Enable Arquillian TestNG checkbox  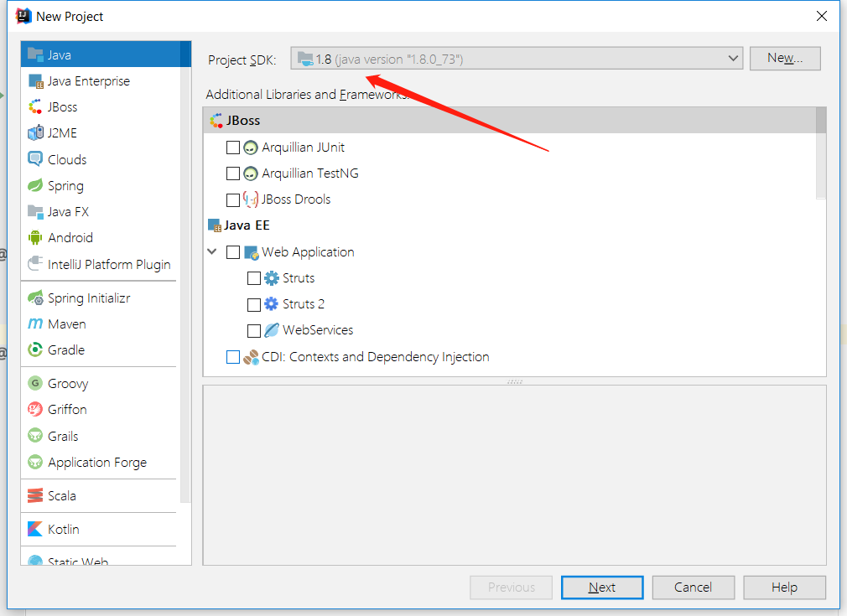coord(233,173)
